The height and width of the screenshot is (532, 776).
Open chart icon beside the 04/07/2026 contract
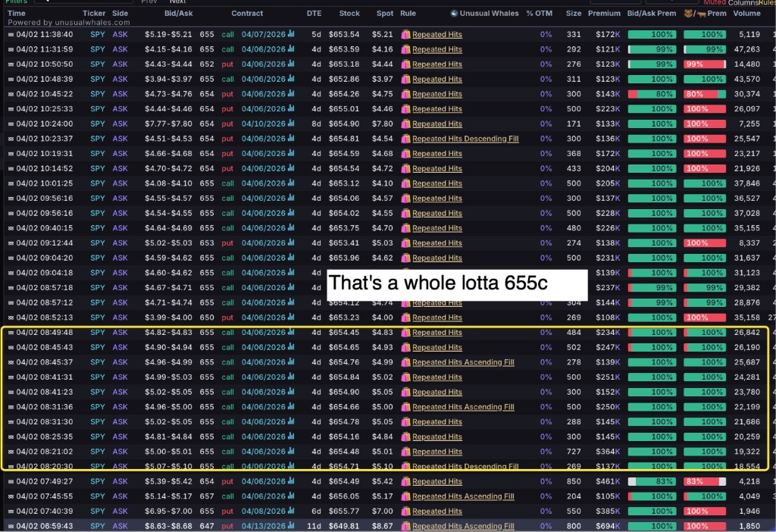(291, 34)
